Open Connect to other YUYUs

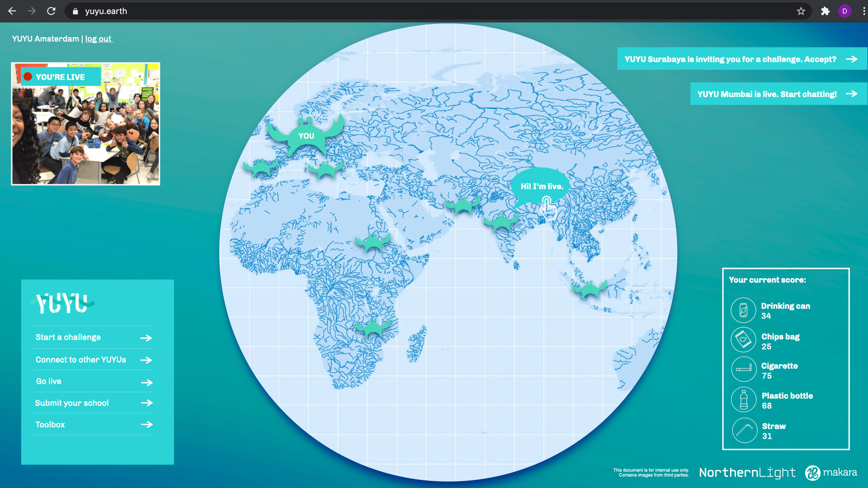tap(93, 360)
